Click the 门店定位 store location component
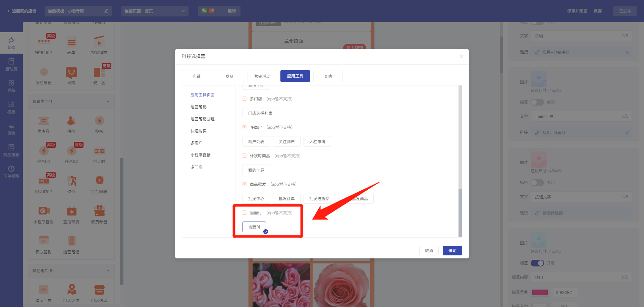Screen dimensions: 644x307 tap(71, 290)
